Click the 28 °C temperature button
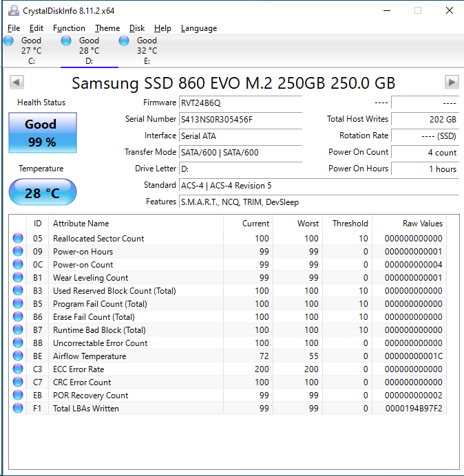The image size is (464, 476). [42, 193]
